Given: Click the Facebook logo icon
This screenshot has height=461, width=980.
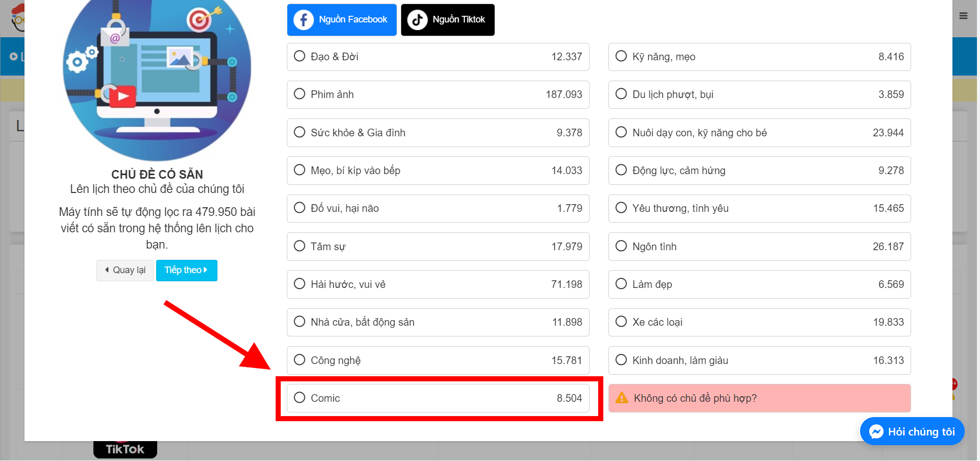Looking at the screenshot, I should 303,20.
